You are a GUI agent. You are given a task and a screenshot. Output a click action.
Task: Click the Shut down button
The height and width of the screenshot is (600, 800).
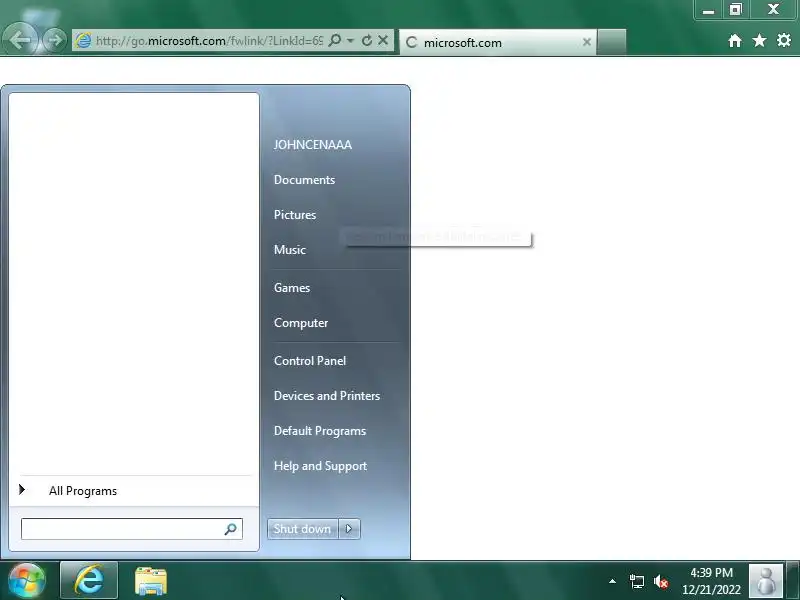302,529
